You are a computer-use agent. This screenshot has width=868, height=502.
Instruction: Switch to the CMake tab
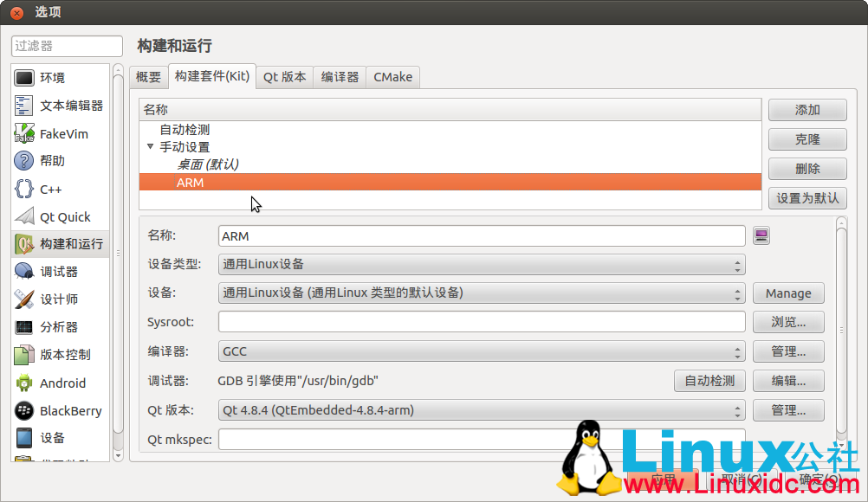click(x=392, y=77)
